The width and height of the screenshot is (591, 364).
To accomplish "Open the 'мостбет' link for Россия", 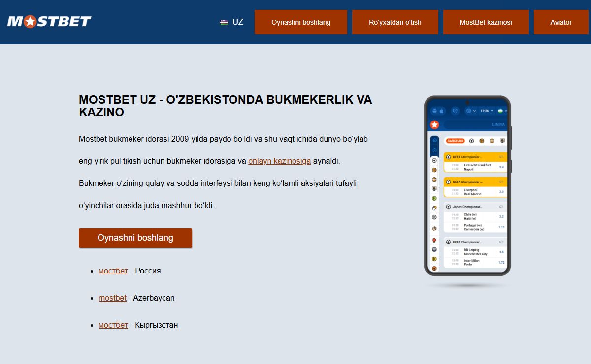I will [113, 271].
